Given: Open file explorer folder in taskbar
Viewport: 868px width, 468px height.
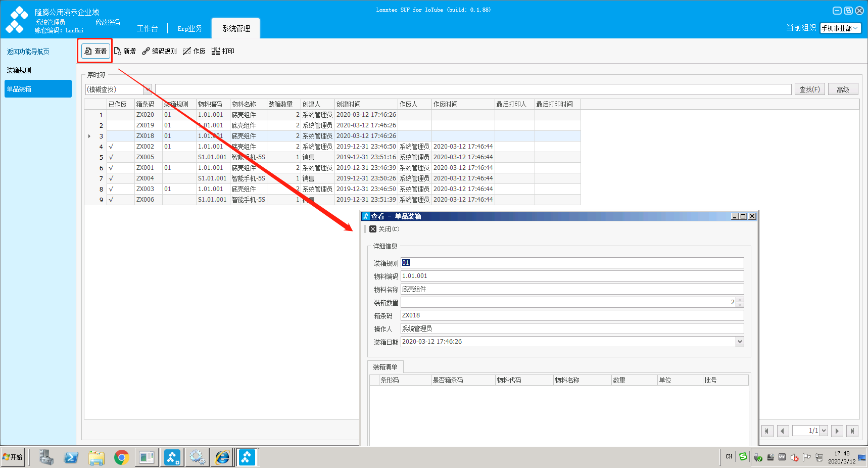Looking at the screenshot, I should pos(96,457).
